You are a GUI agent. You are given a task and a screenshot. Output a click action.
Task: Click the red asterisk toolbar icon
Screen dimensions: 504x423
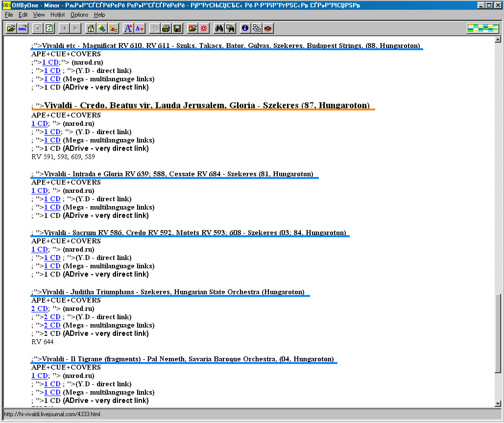(204, 28)
